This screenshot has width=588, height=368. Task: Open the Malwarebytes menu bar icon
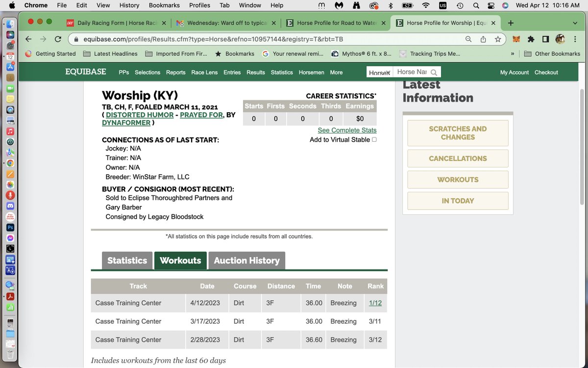(339, 5)
